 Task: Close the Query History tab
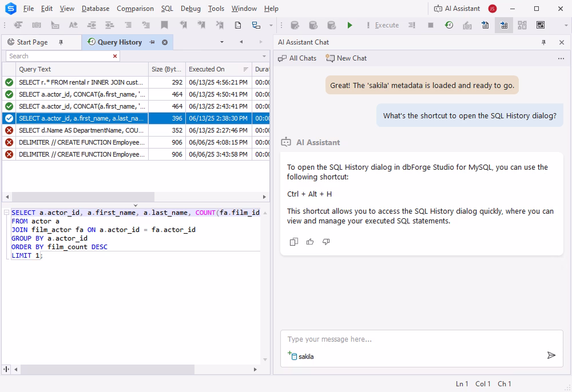click(x=165, y=42)
